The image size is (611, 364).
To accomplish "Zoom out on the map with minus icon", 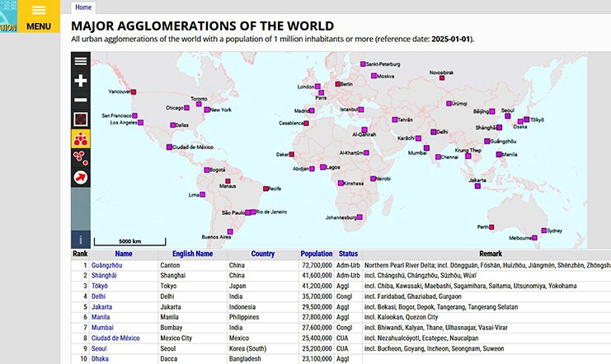I will (81, 100).
